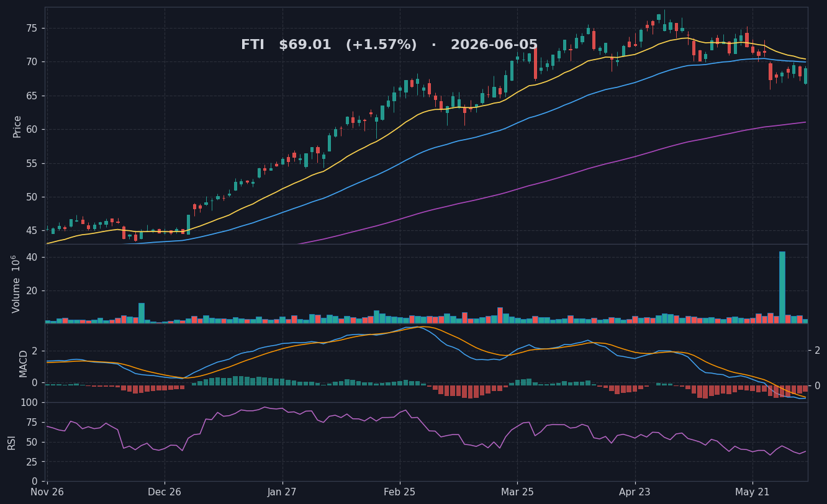This screenshot has width=827, height=504.
Task: Click the 65 price tick label
Action: [x=32, y=96]
